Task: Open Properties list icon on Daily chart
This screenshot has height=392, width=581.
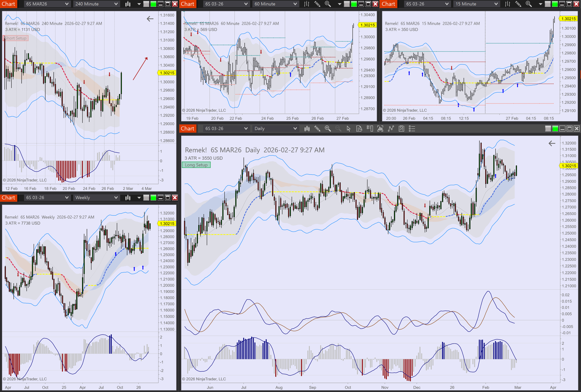Action: [412, 129]
